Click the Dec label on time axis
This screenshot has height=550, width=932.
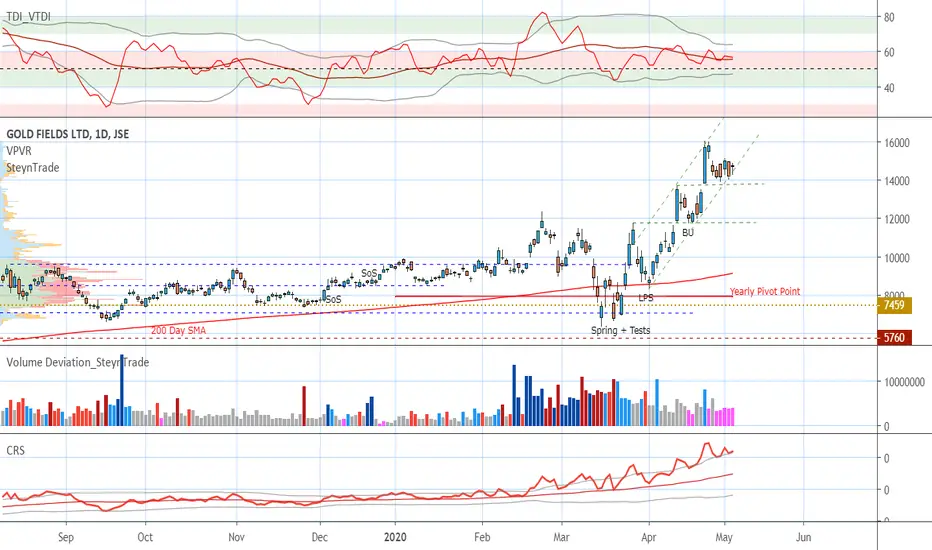(x=320, y=537)
